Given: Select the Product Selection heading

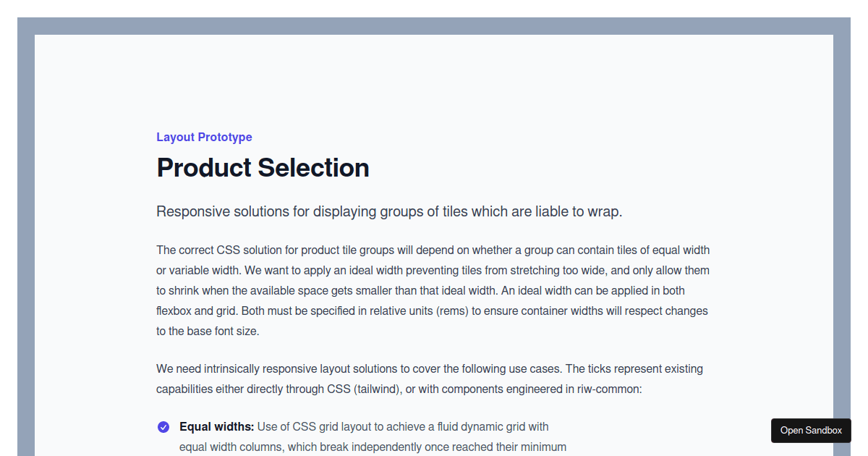Looking at the screenshot, I should (x=263, y=167).
